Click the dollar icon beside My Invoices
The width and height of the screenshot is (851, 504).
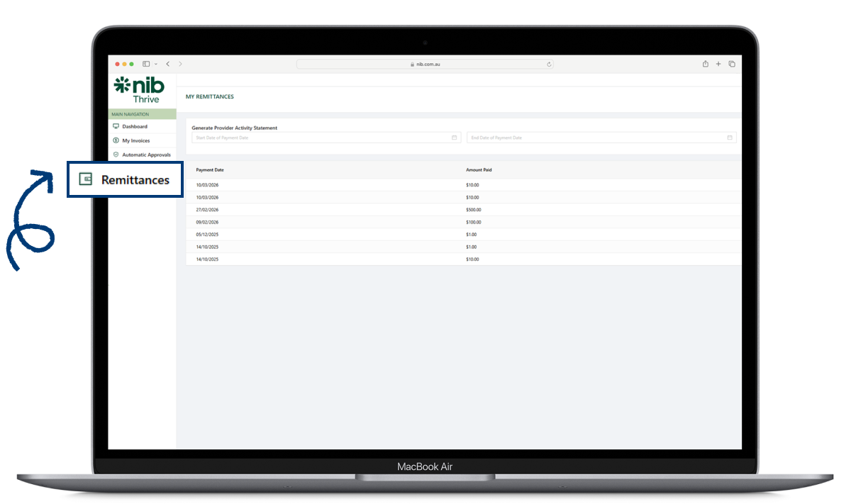[116, 140]
